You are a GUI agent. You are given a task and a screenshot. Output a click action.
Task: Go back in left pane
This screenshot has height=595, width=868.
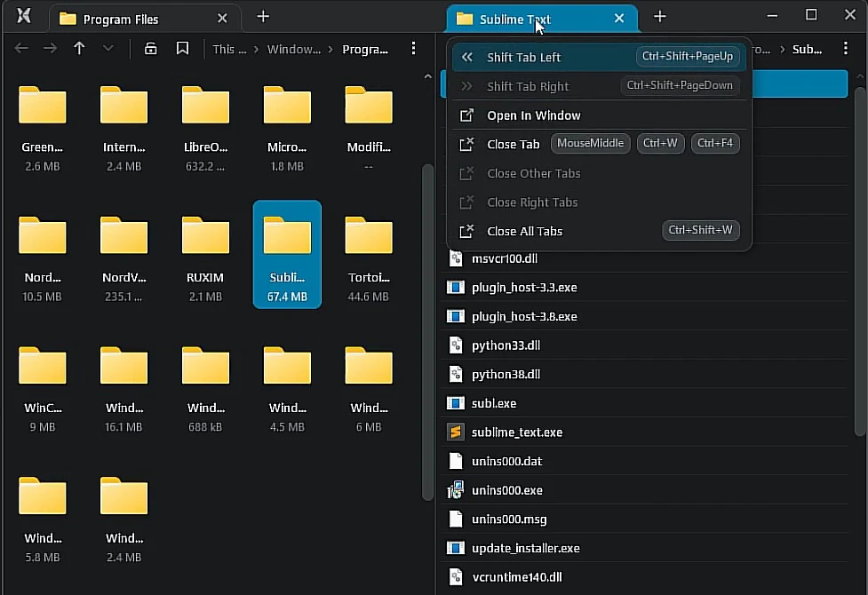click(21, 49)
